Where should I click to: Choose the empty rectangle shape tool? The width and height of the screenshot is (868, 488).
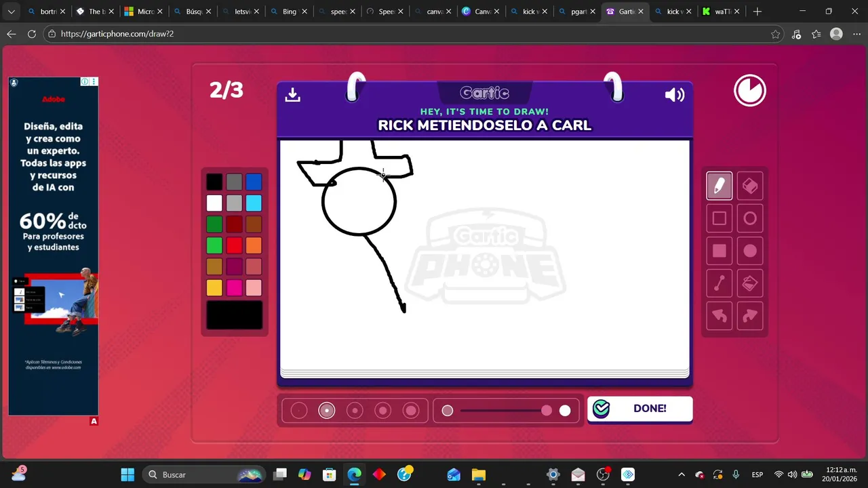pyautogui.click(x=719, y=218)
